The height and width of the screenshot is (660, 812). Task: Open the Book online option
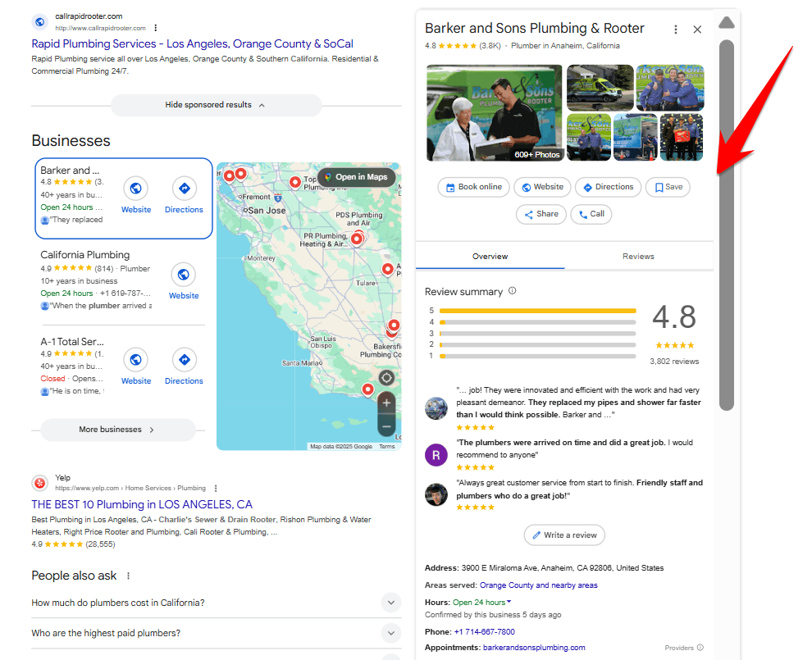click(x=473, y=187)
